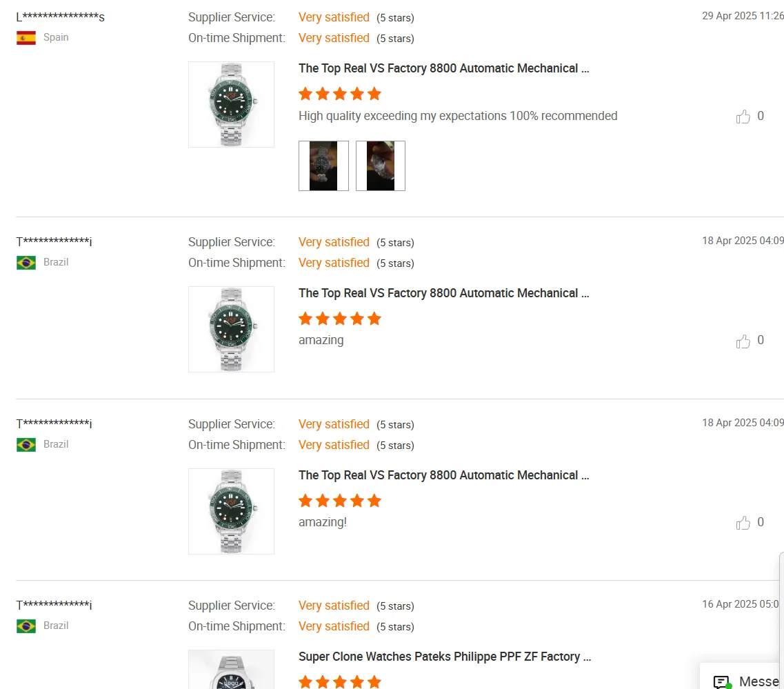Open Patek Philippe watch product image
This screenshot has height=689, width=784.
231,669
